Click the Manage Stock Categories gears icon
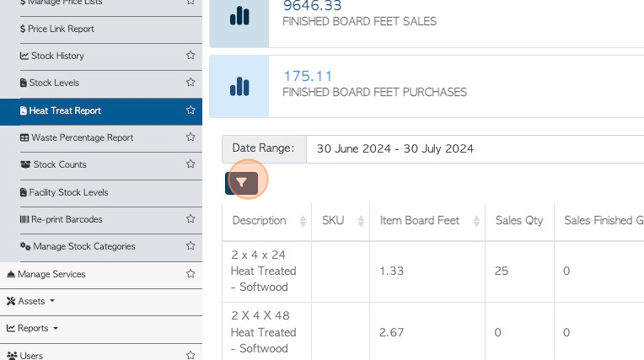Screen dimensions: 644x360 tap(25, 246)
